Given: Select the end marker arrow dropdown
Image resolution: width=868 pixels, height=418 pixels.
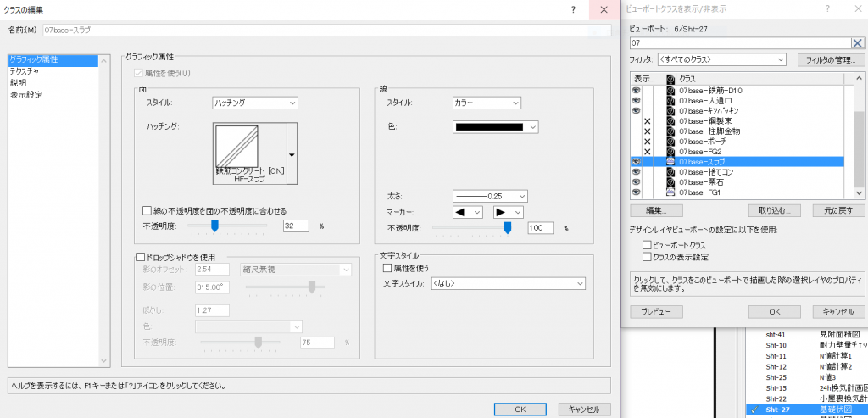Looking at the screenshot, I should [x=506, y=212].
